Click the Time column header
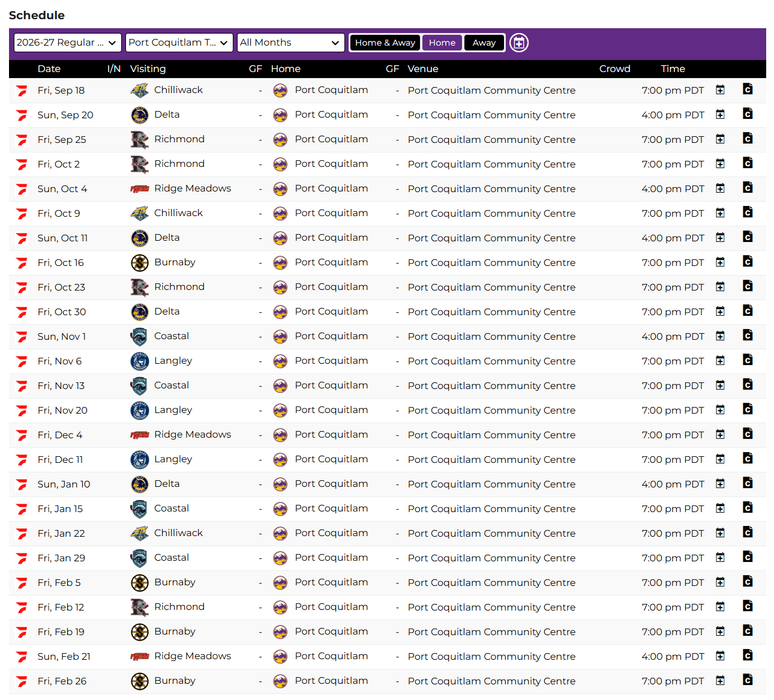 [x=673, y=69]
